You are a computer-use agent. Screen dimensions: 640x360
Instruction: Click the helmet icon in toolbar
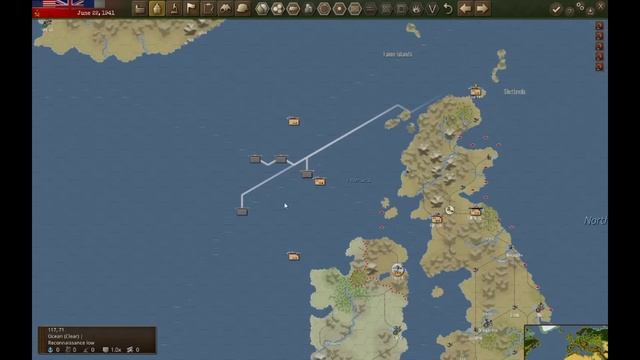click(x=242, y=9)
